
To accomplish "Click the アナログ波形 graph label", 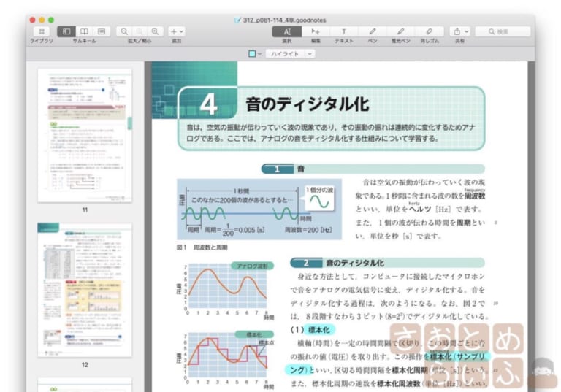I will [252, 266].
